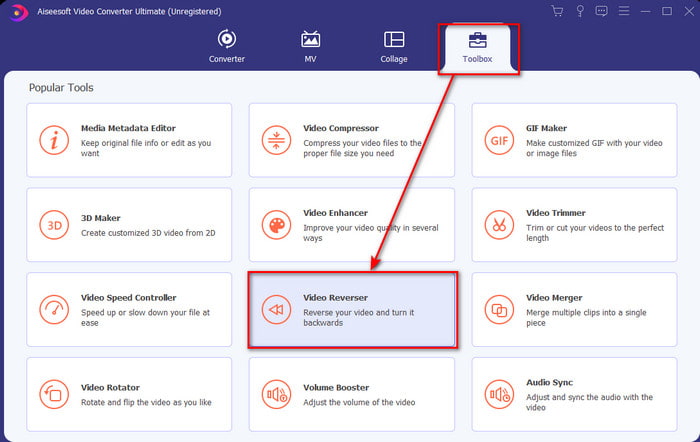
Task: Click the Video Speed Controller gauge icon
Action: coord(54,309)
